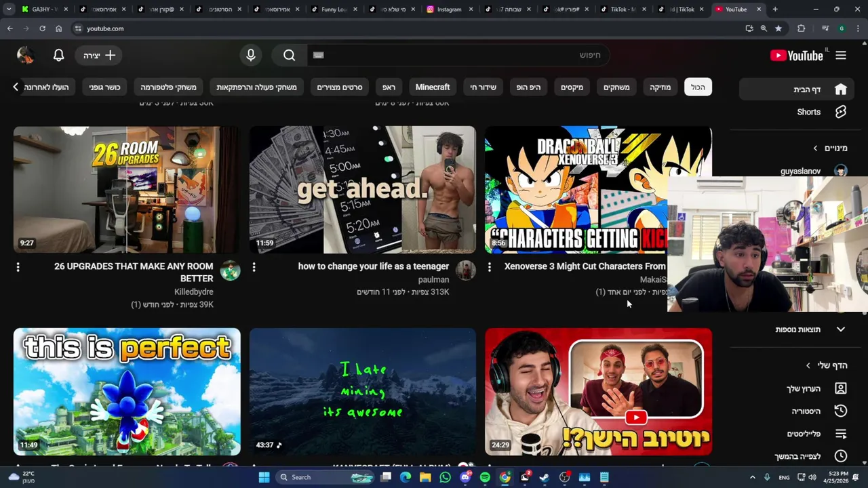Open the account avatar menu
This screenshot has width=868, height=488.
[x=26, y=56]
